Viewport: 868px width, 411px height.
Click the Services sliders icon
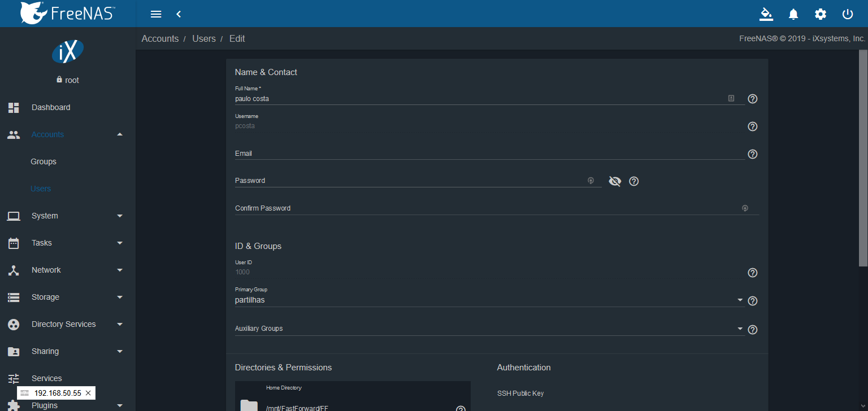[x=14, y=378]
